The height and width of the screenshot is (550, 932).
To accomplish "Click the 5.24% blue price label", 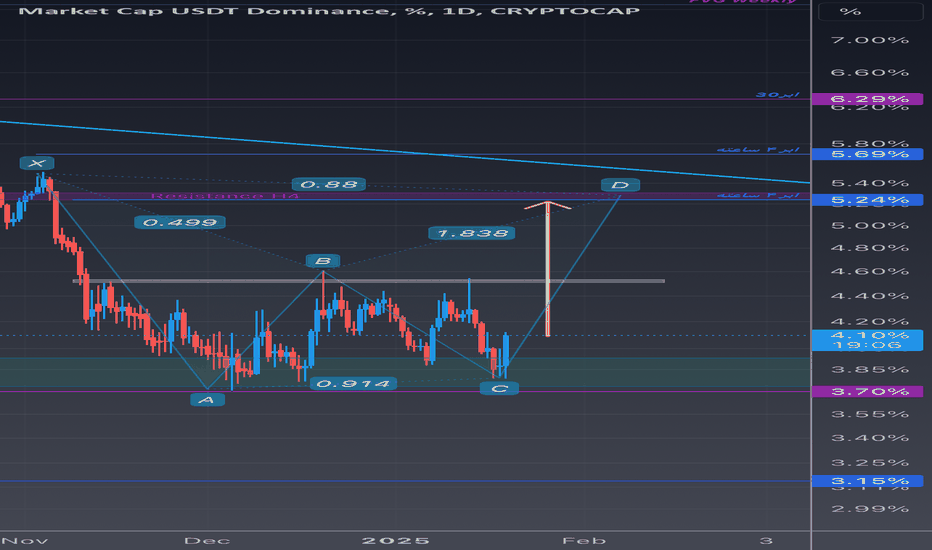I will pyautogui.click(x=868, y=200).
